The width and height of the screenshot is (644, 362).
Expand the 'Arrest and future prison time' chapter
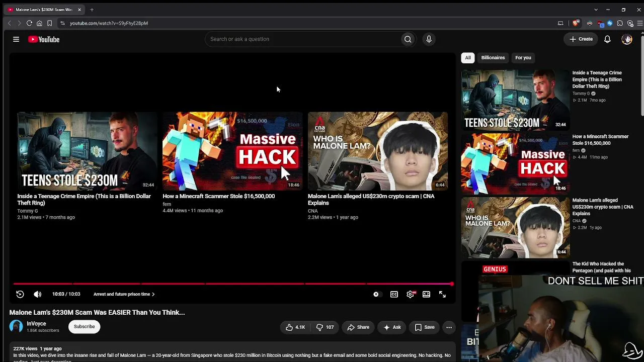coord(124,294)
